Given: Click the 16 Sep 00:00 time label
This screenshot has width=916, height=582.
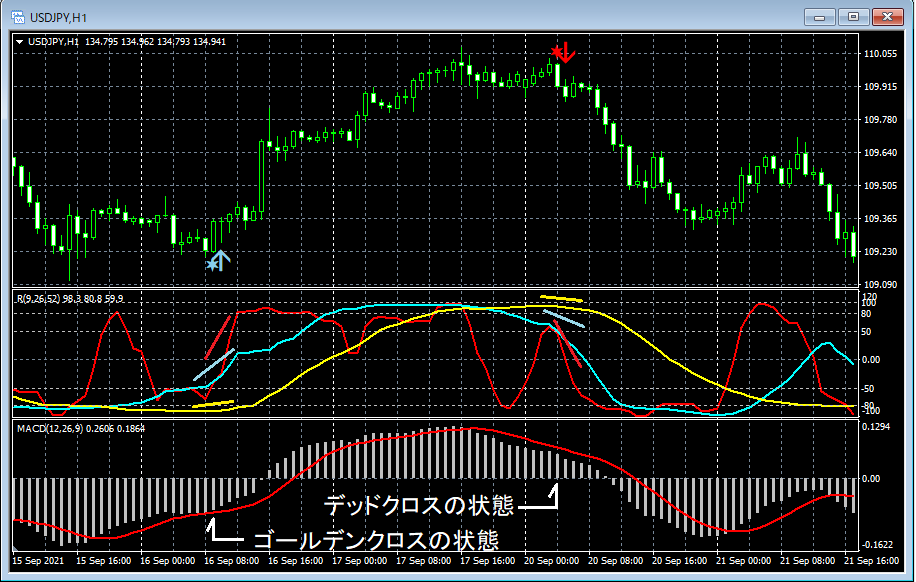Looking at the screenshot, I should point(167,560).
